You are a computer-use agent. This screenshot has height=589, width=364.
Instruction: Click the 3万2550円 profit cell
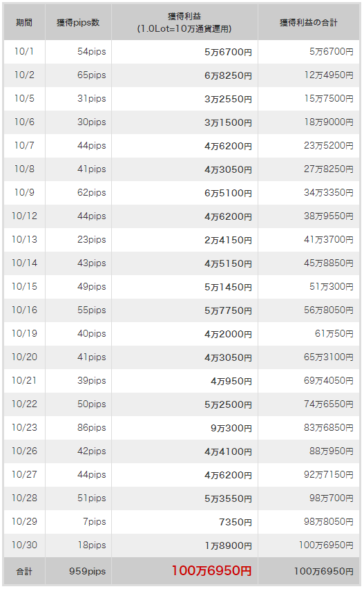pyautogui.click(x=184, y=99)
